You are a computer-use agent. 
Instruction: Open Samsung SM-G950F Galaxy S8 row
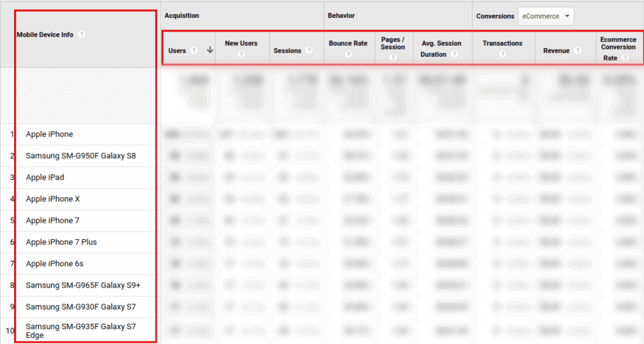[x=80, y=156]
